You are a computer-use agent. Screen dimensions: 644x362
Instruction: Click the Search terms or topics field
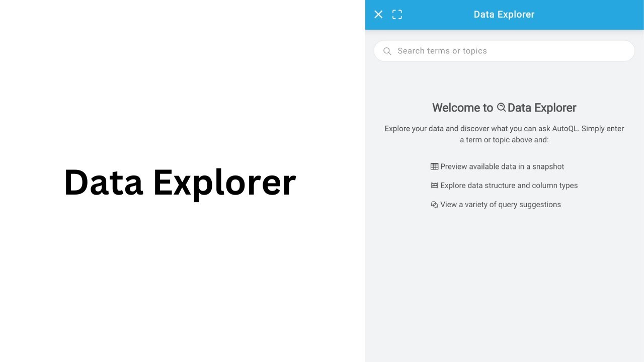coord(504,51)
